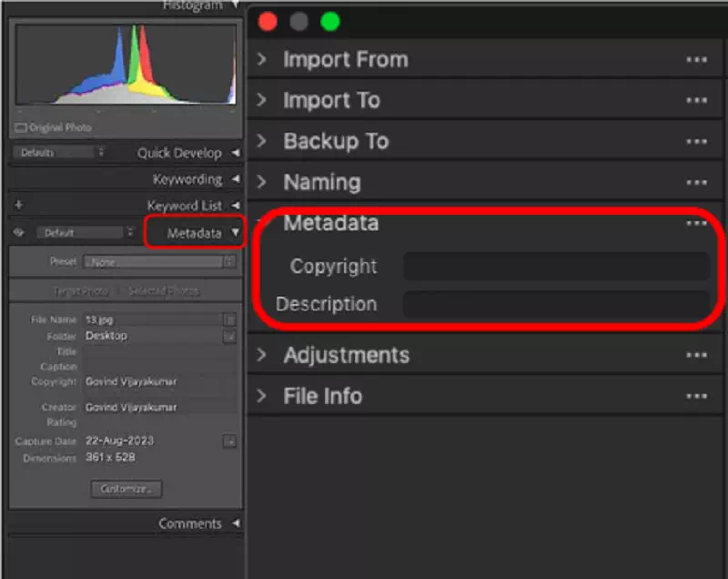Expand the Keyword List panel
Screen dimensions: 728x579
pos(236,205)
